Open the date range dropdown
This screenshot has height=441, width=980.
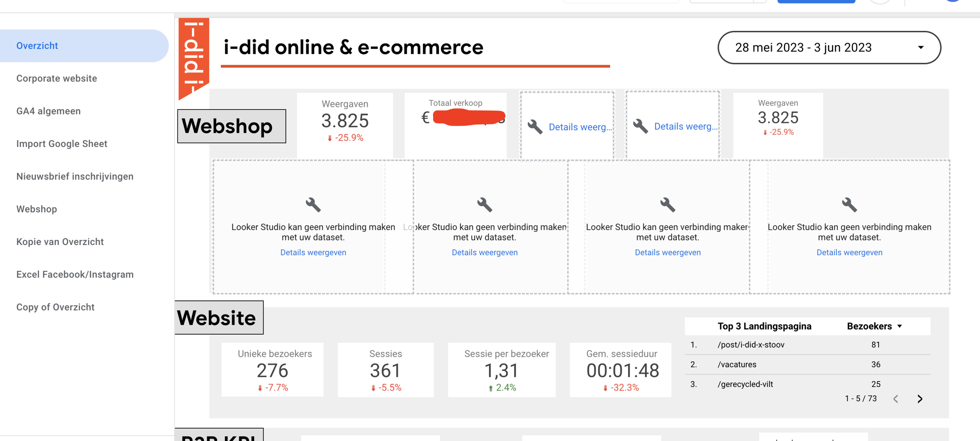click(829, 48)
